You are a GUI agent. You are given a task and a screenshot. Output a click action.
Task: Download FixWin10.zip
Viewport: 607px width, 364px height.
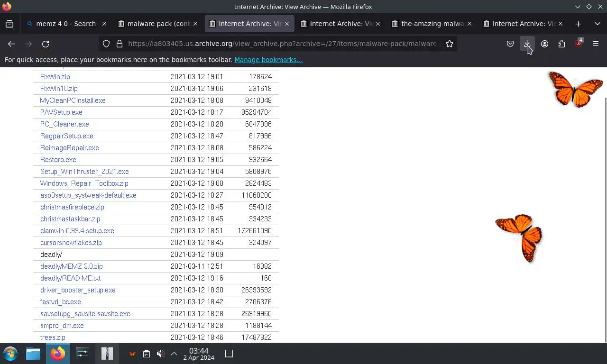point(59,89)
